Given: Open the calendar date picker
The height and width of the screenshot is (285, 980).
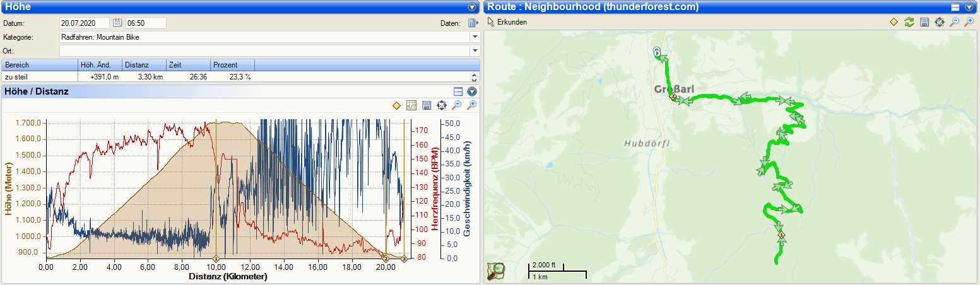Looking at the screenshot, I should [117, 23].
